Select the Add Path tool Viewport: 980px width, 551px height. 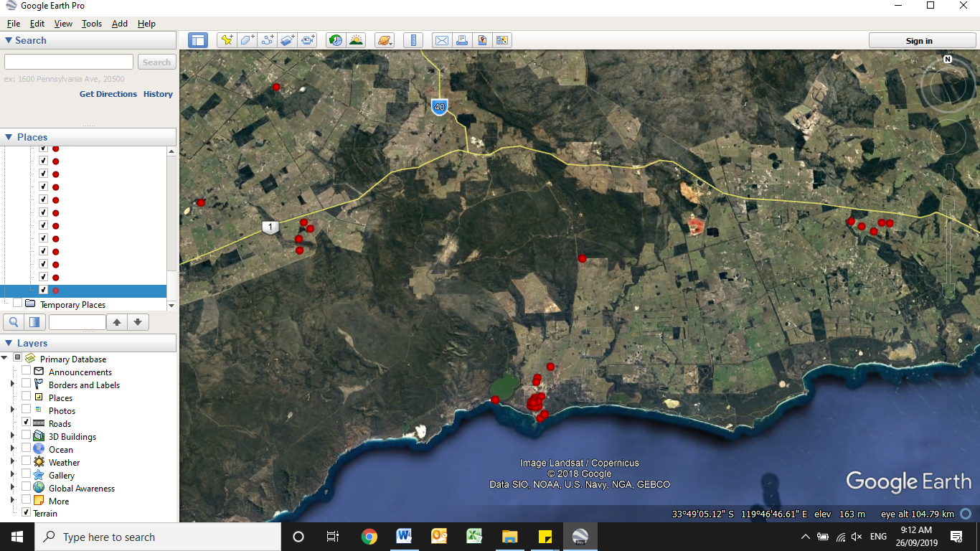click(268, 40)
